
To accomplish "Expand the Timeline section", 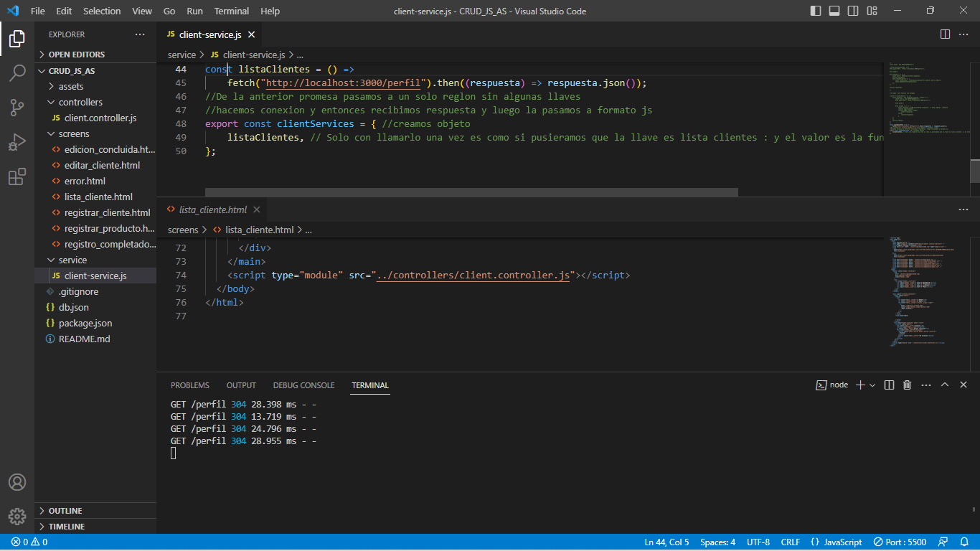I will 95,527.
